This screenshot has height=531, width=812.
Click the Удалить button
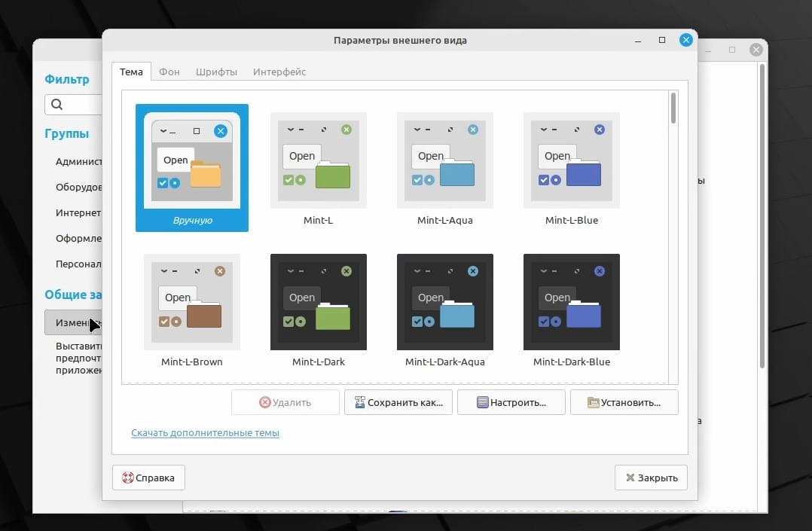285,402
